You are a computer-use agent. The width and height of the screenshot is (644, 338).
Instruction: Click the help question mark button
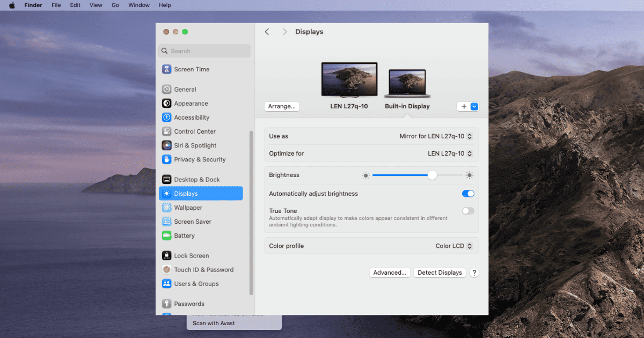click(474, 273)
